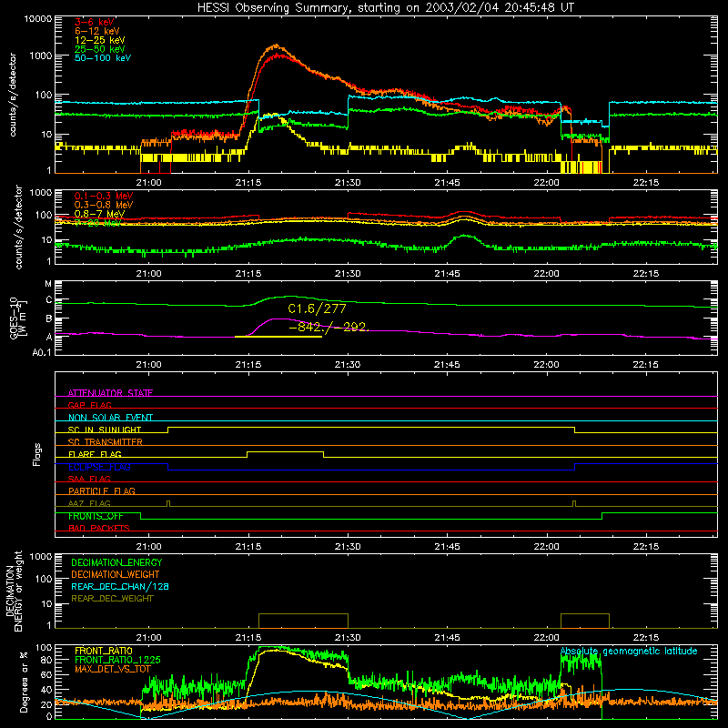Select the blue 'ECLIPSE_FLAG' label
728x728 pixels.
pos(99,467)
